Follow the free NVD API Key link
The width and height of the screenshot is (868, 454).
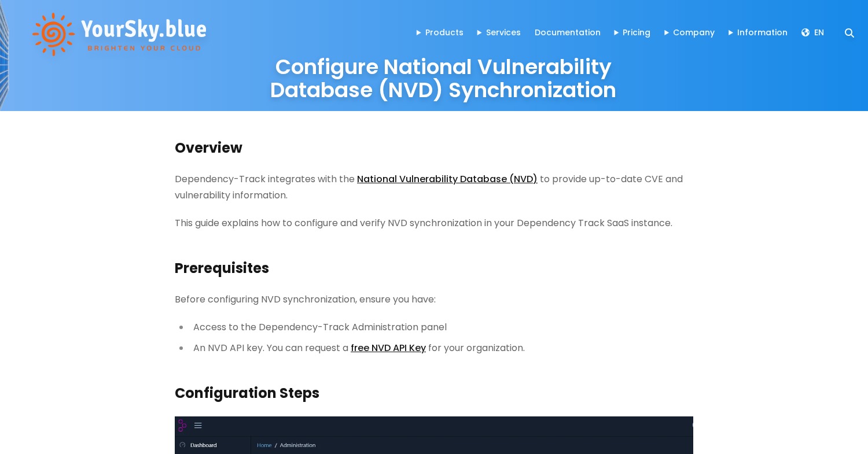pyautogui.click(x=388, y=348)
